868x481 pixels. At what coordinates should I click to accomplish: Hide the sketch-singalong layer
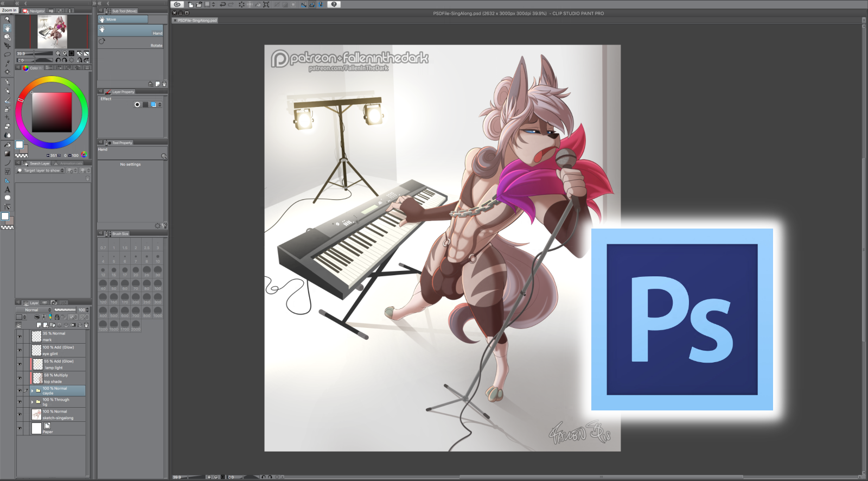click(20, 415)
